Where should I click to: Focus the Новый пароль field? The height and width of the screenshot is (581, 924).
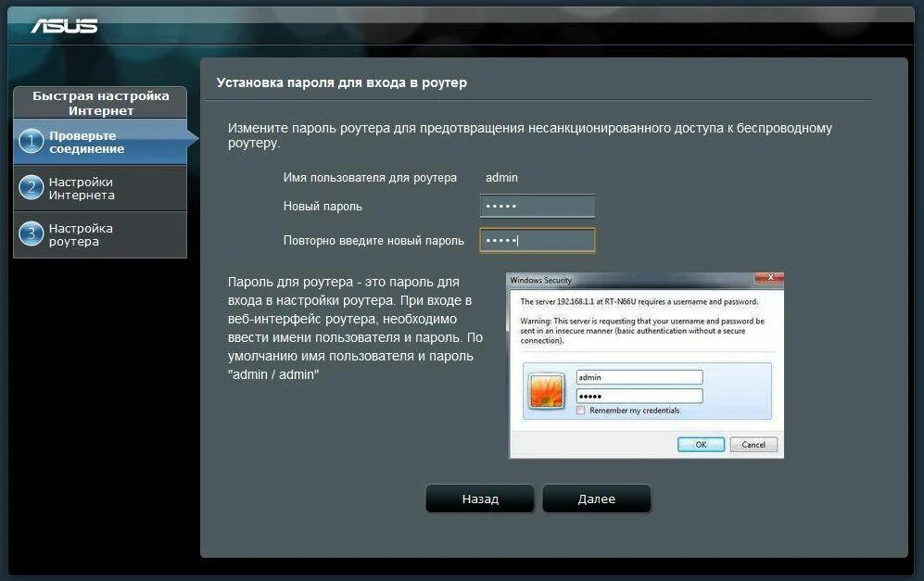point(538,207)
